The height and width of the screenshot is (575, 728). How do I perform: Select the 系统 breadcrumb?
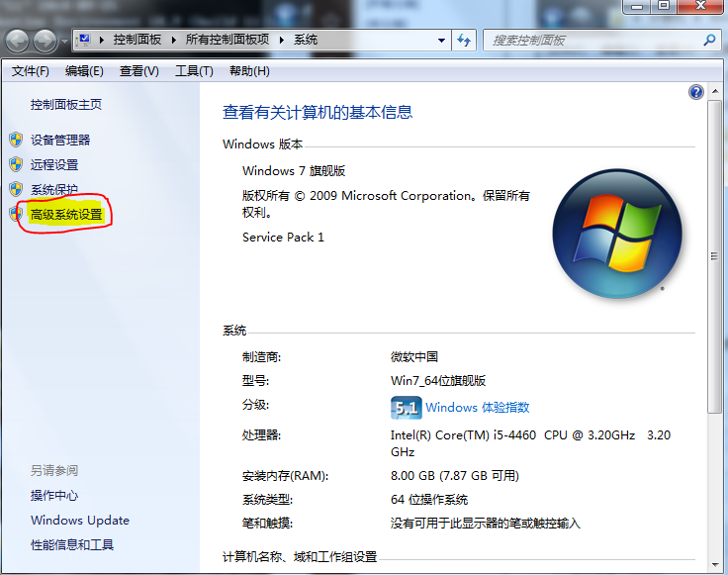tap(306, 40)
